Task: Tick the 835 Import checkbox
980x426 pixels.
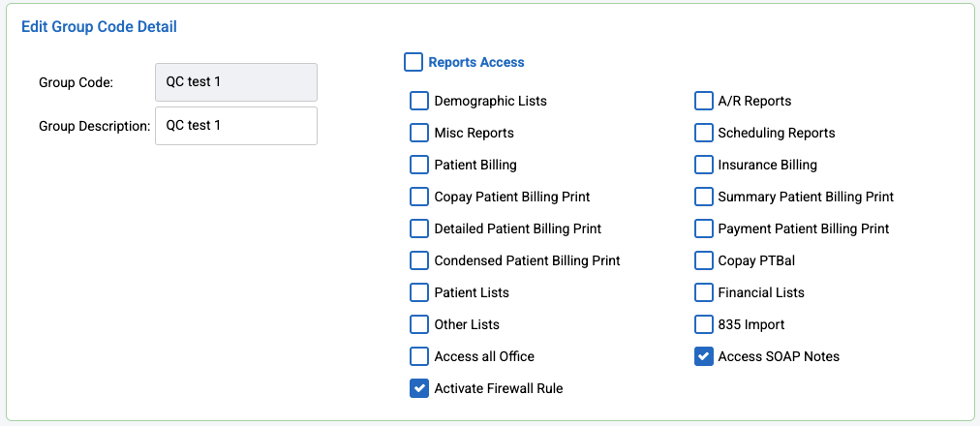Action: coord(704,324)
